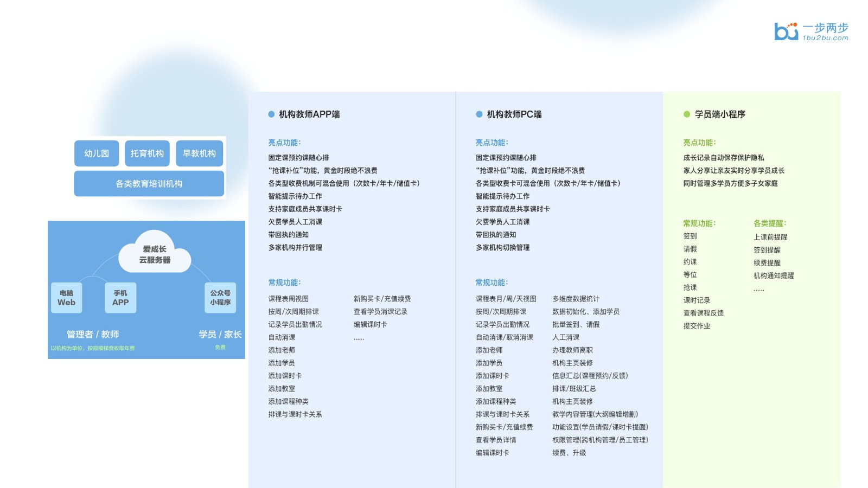This screenshot has width=868, height=488.
Task: Click 记录学员出勤情况 in APP column
Action: pos(295,325)
